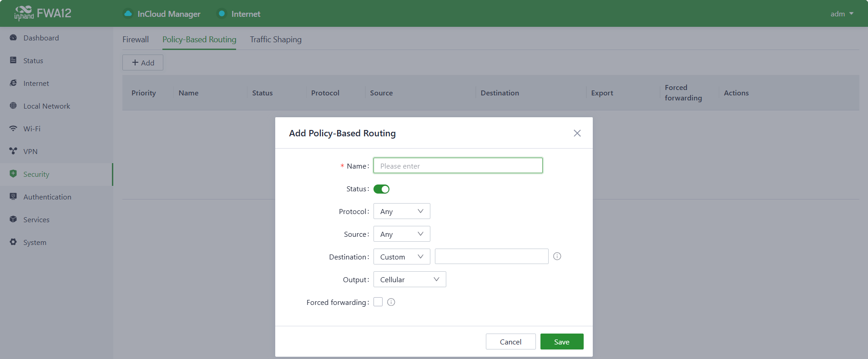Open the Output dropdown showing Cellular
The width and height of the screenshot is (868, 359).
click(409, 279)
